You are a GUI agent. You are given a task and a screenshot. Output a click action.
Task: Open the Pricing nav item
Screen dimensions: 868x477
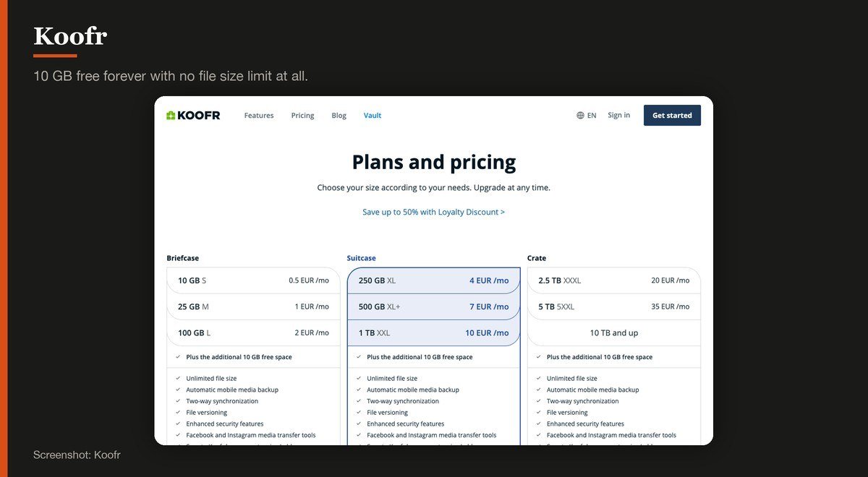[302, 116]
